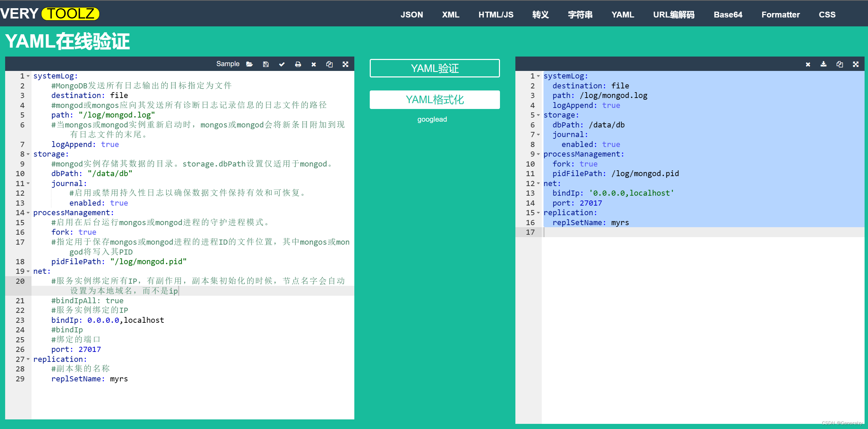868x429 pixels.
Task: Collapse replication fold at right line 15
Action: 538,213
